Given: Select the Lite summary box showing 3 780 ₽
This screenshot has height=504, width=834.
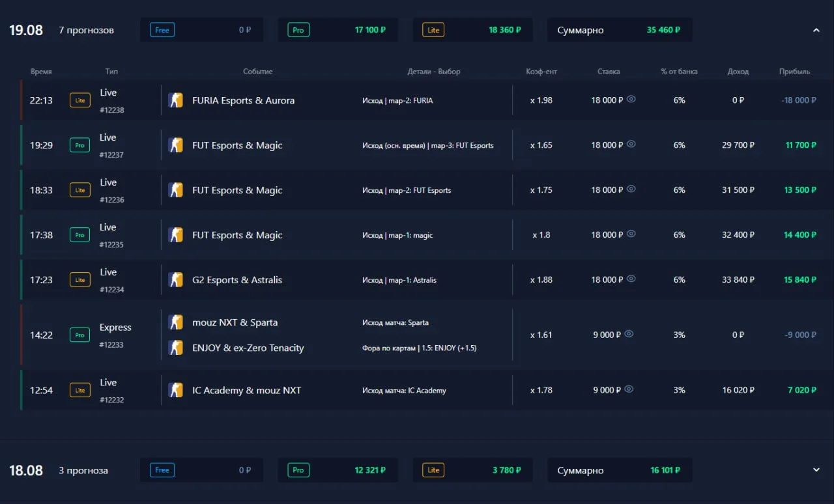Looking at the screenshot, I should 472,470.
